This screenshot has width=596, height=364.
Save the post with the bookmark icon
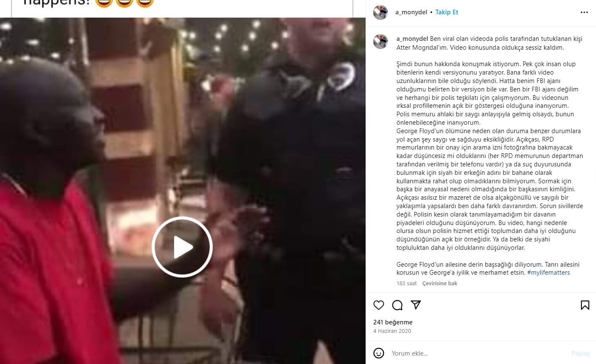[585, 305]
